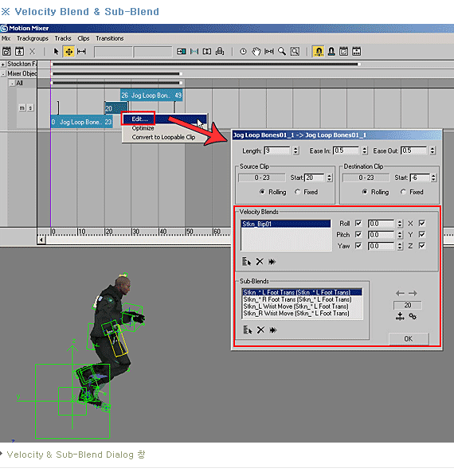Viewport: 454px width, 476px height.
Task: Click the last toolbar window icon
Action: [357, 51]
